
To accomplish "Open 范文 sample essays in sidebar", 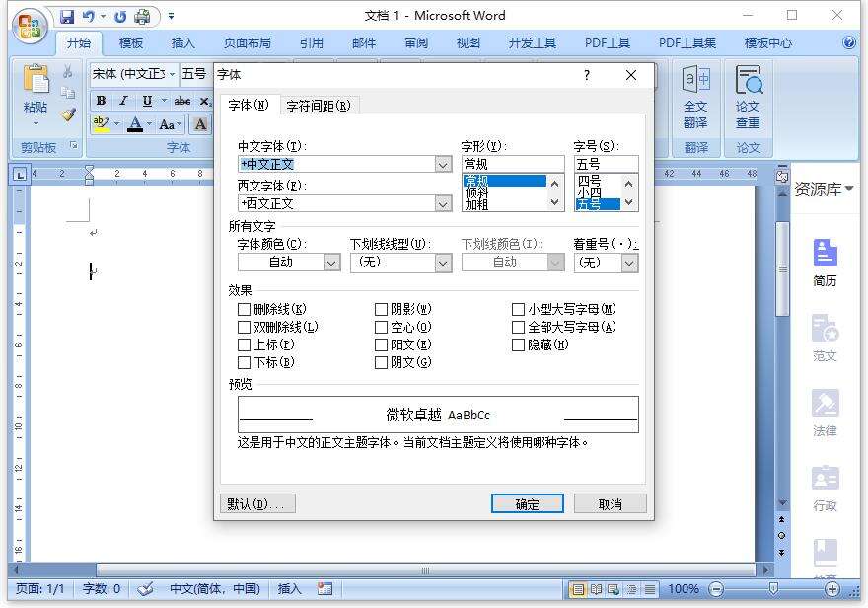I will tap(825, 338).
